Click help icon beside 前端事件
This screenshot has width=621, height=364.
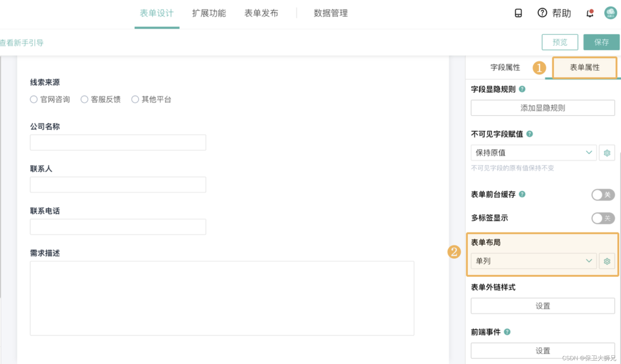(507, 332)
